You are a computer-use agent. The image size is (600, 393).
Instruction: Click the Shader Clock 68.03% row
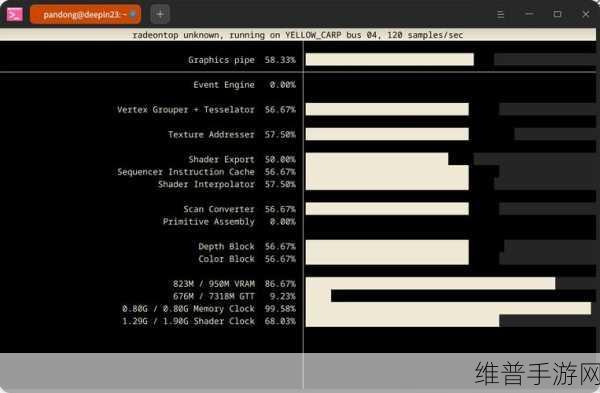[209, 321]
